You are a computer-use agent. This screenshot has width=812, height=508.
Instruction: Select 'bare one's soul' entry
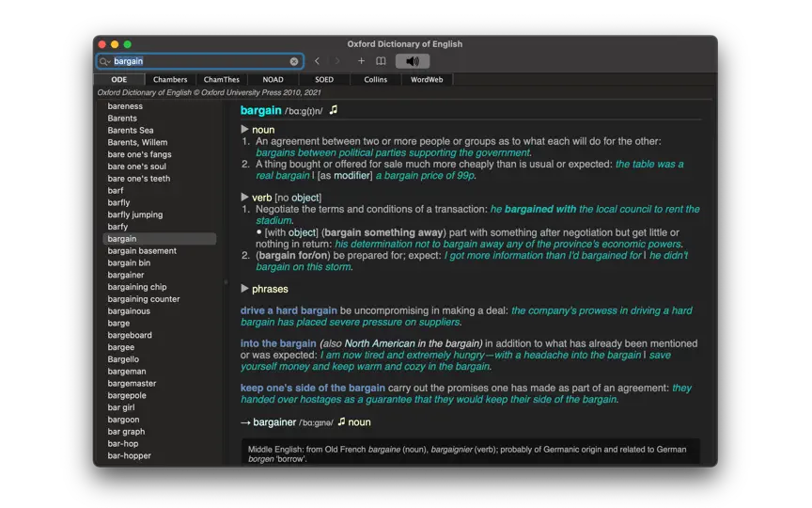136,166
